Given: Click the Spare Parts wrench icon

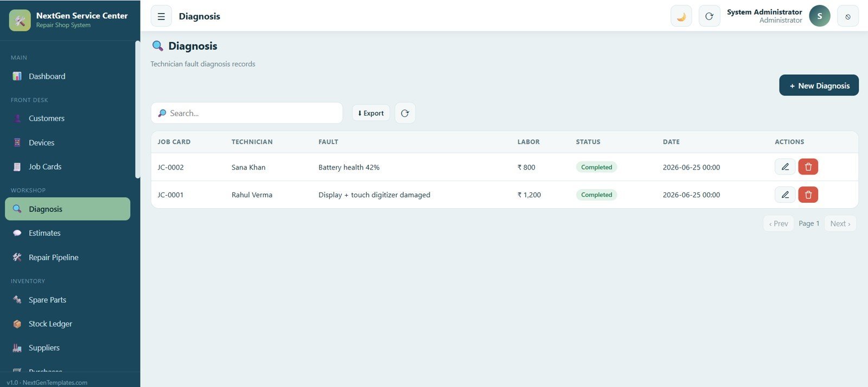Looking at the screenshot, I should [17, 300].
